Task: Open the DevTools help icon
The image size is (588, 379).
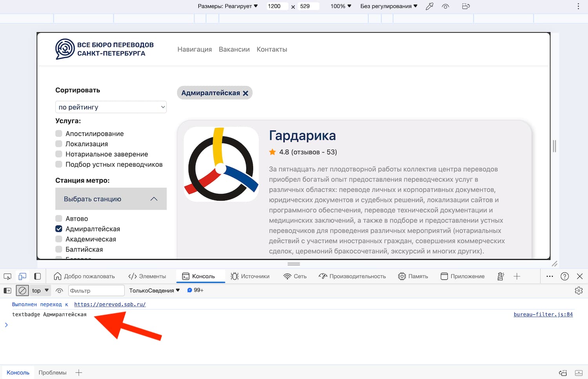Action: [x=564, y=276]
